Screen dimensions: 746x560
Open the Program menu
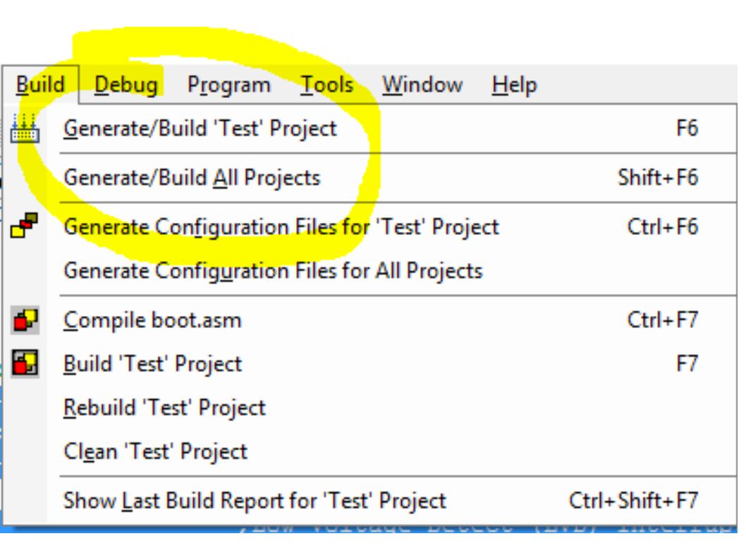click(229, 85)
